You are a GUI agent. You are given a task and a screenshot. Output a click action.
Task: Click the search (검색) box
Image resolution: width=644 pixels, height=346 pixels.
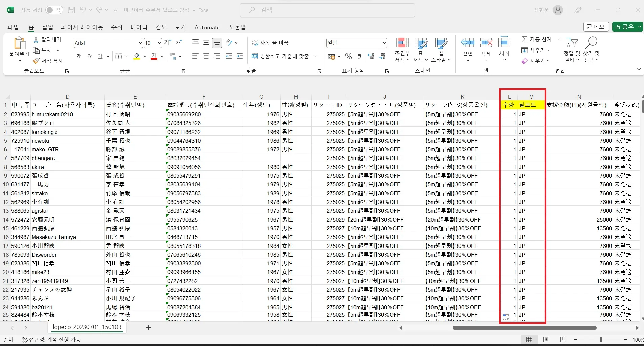328,10
